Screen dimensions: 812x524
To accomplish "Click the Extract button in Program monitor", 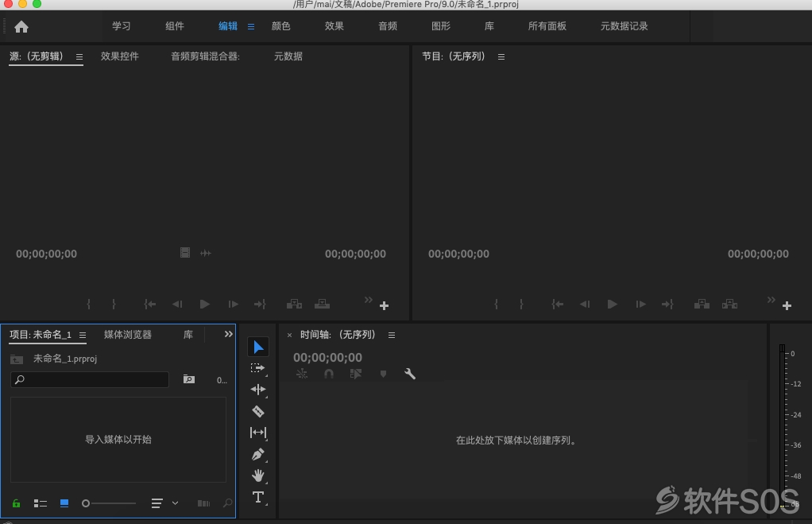I will coord(729,305).
